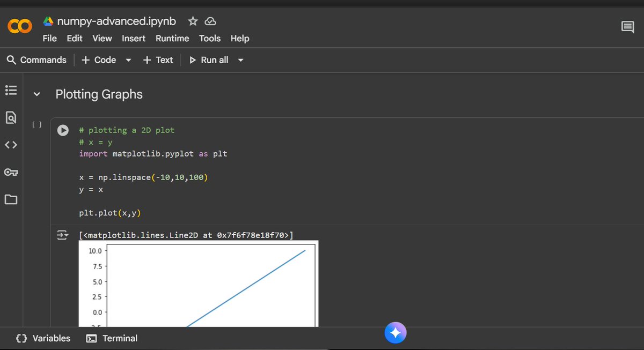The height and width of the screenshot is (350, 644).
Task: Click the Google Drive icon beside the notebook name
Action: [48, 21]
